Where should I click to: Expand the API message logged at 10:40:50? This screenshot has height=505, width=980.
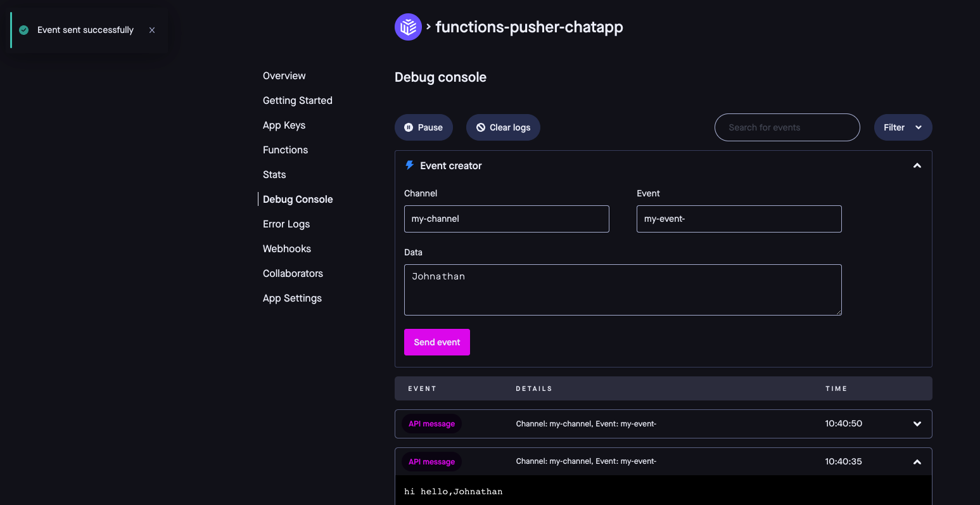click(x=917, y=424)
